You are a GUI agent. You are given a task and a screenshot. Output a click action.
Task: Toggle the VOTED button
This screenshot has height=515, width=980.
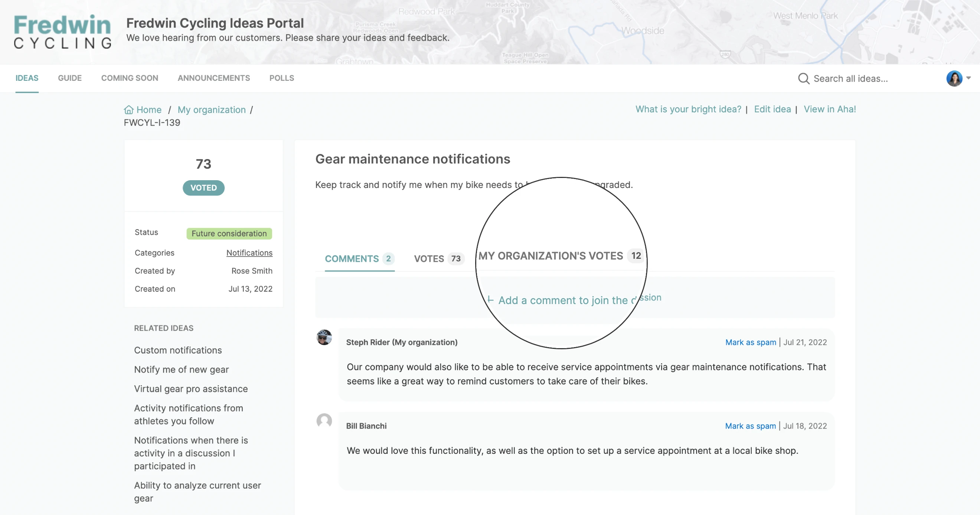point(203,188)
